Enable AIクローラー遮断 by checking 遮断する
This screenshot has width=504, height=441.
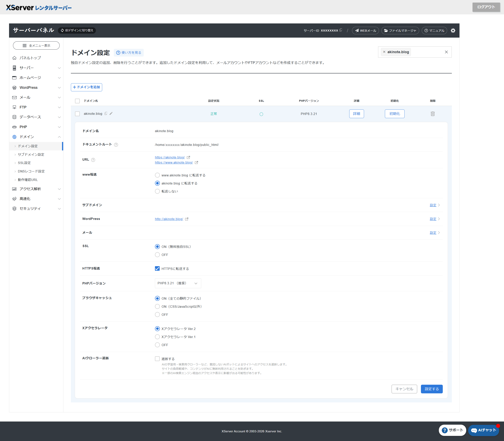[157, 359]
